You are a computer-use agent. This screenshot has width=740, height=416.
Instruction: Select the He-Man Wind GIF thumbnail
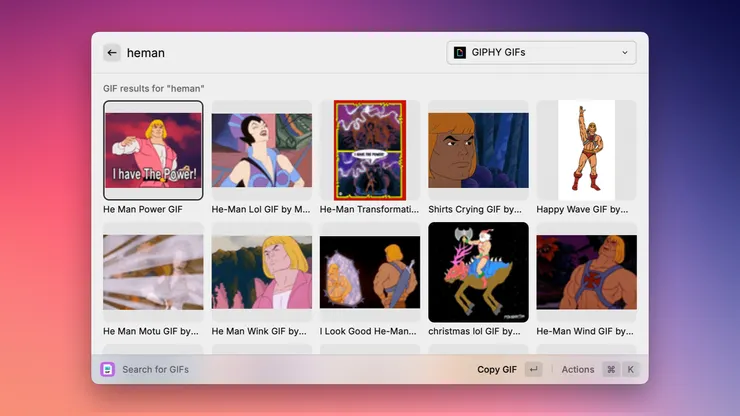(x=587, y=272)
